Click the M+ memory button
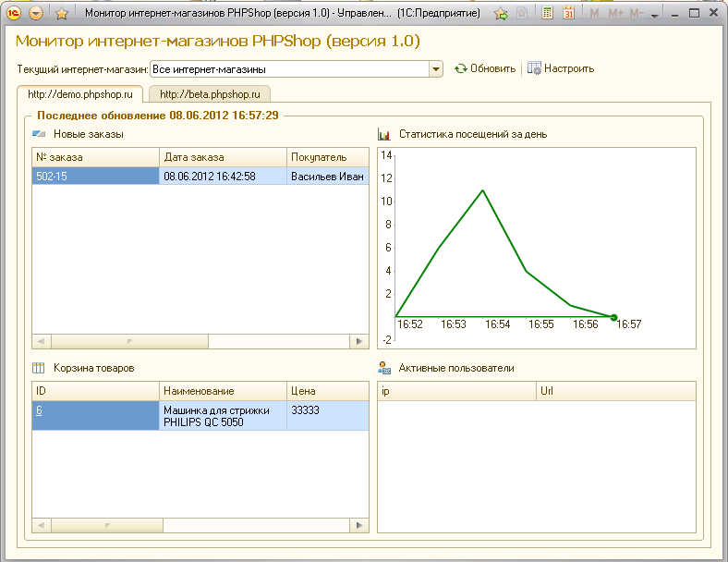 615,14
